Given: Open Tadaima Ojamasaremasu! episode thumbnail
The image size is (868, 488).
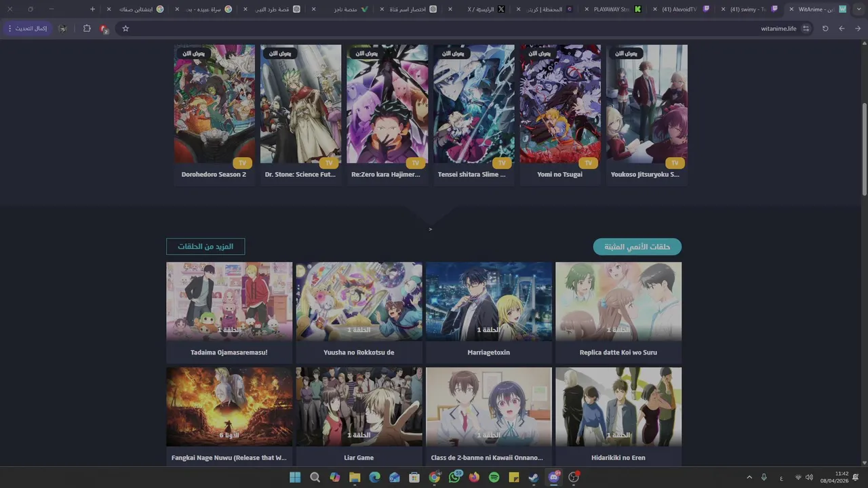Looking at the screenshot, I should (229, 302).
